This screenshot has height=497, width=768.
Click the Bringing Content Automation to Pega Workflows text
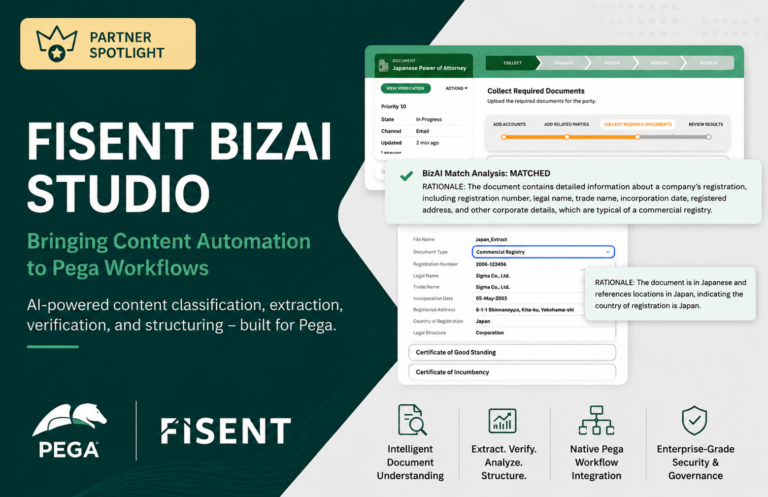click(168, 254)
